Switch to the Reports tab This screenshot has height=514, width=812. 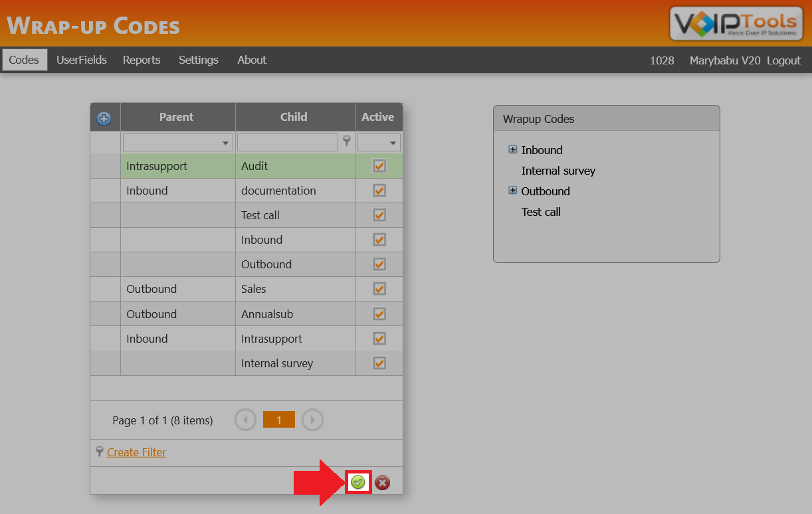(x=142, y=60)
